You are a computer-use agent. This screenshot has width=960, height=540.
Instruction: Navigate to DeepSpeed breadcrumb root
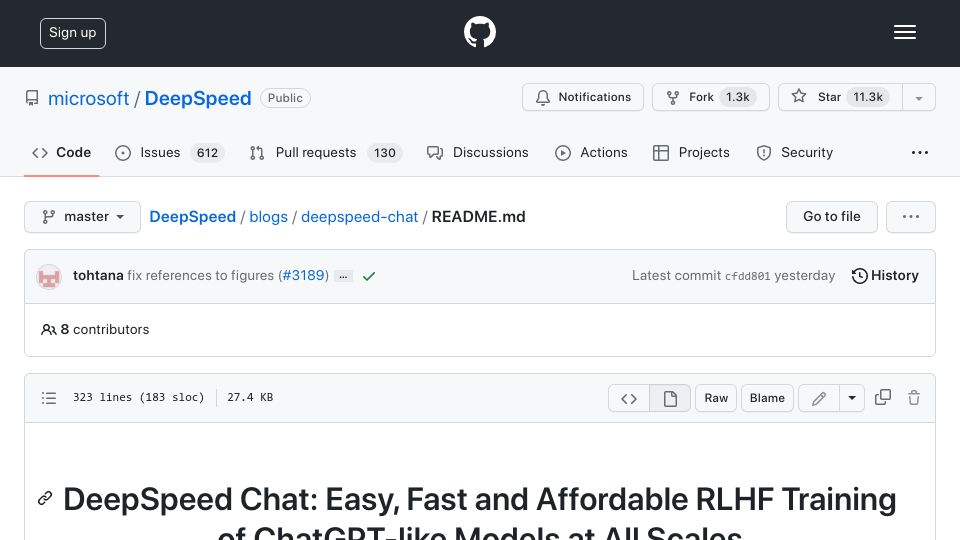[x=192, y=217]
